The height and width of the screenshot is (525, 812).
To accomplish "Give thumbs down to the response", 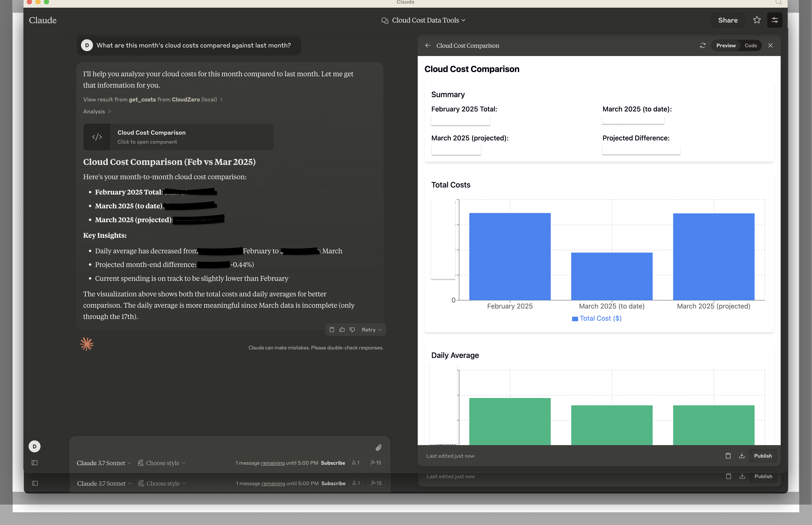I will [352, 330].
